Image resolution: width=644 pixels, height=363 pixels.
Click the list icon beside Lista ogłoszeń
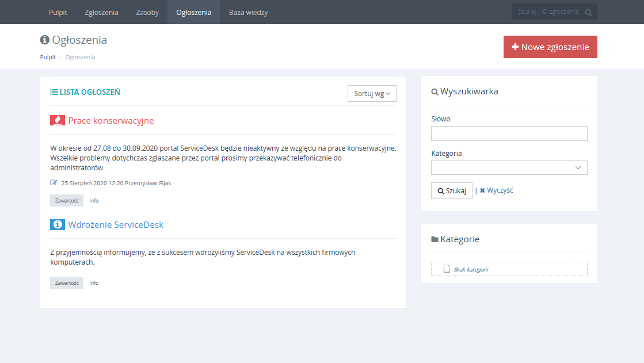(x=54, y=92)
